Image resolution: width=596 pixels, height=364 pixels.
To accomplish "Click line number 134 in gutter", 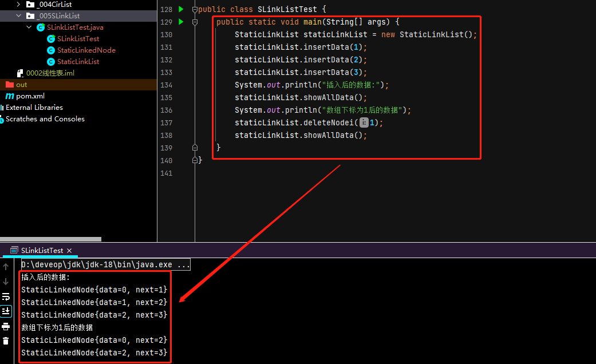I will (166, 85).
